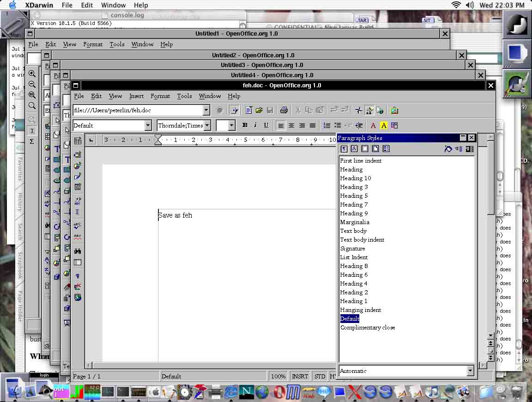Open the Format menu in feh.doc
This screenshot has width=532, height=402.
[160, 96]
